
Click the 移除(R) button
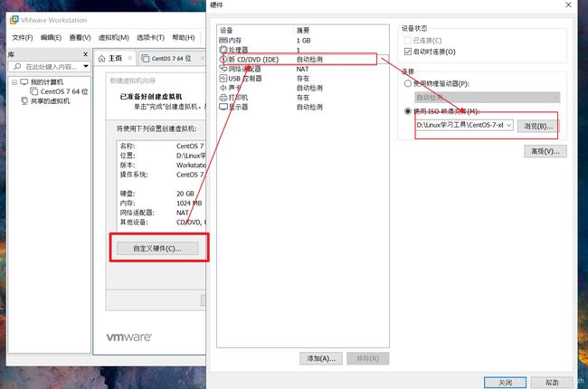coord(368,358)
